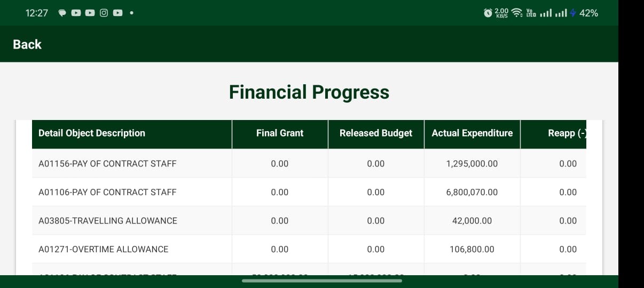Screen dimensions: 644x288
Task: Select the Final Grant column header
Action: 280,134
